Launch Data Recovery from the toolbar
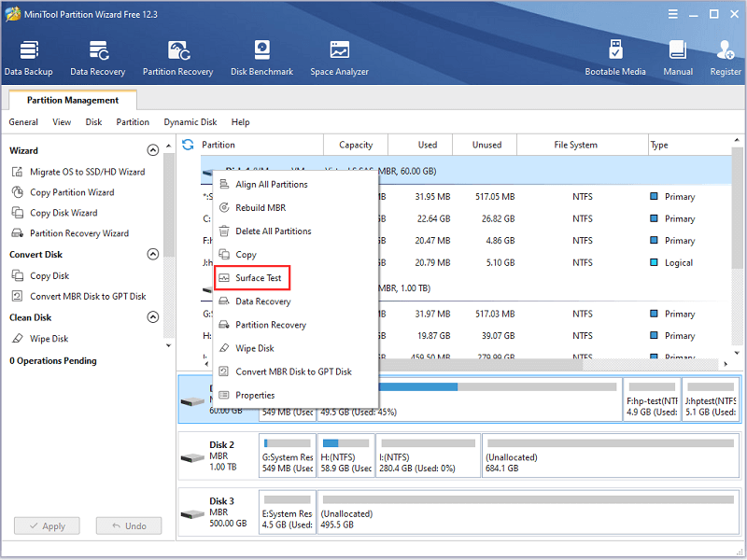Screen dimensions: 747x560 point(98,58)
